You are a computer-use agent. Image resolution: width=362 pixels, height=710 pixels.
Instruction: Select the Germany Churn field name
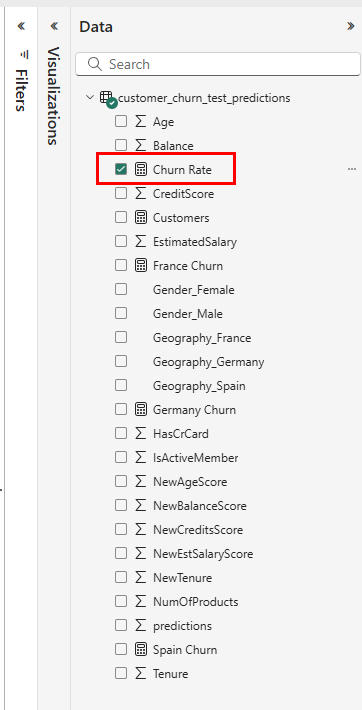194,410
